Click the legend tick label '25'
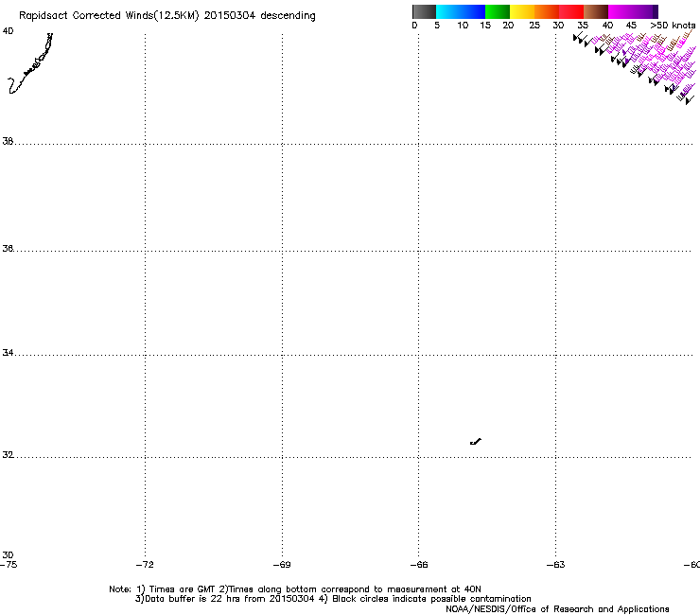This screenshot has height=615, width=700. [x=534, y=26]
